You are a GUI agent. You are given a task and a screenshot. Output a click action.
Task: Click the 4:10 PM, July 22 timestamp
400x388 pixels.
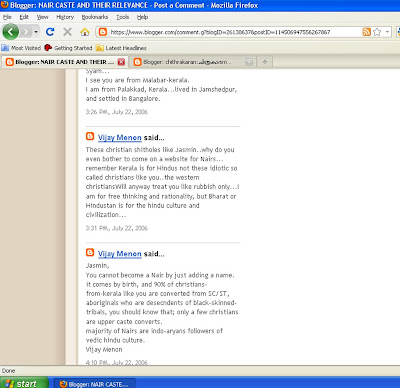(117, 362)
